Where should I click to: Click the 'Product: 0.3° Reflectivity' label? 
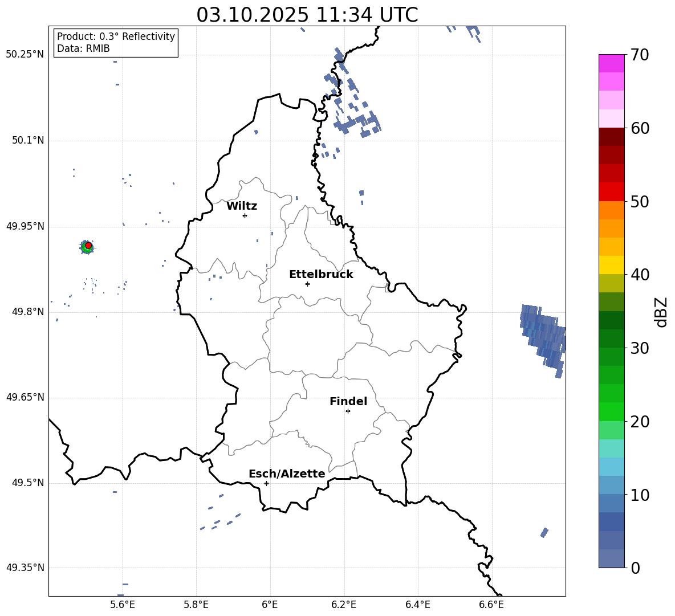[x=116, y=36]
